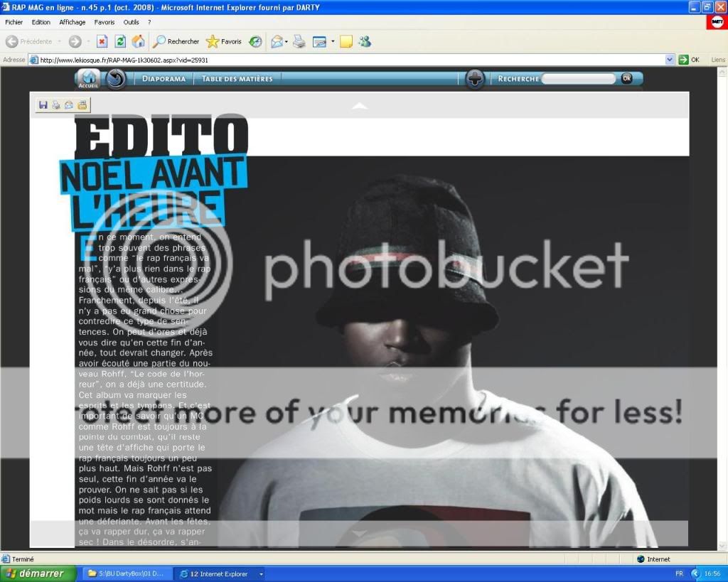Click the FR language indicator in the tray

point(679,573)
